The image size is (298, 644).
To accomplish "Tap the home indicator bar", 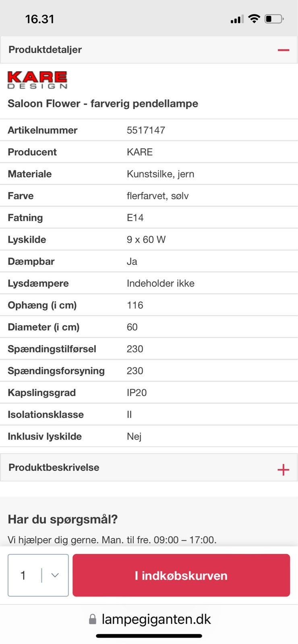I will (x=149, y=636).
